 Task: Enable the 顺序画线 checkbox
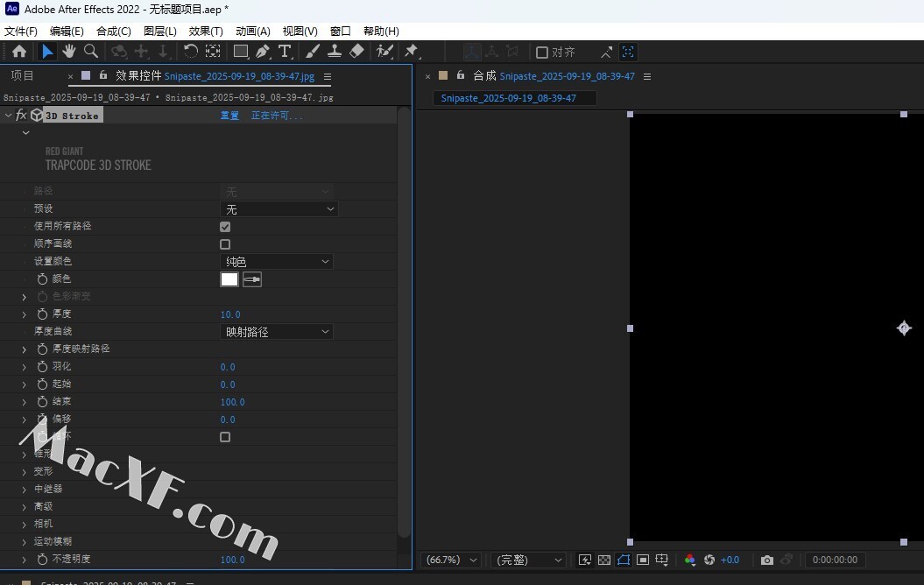(225, 244)
